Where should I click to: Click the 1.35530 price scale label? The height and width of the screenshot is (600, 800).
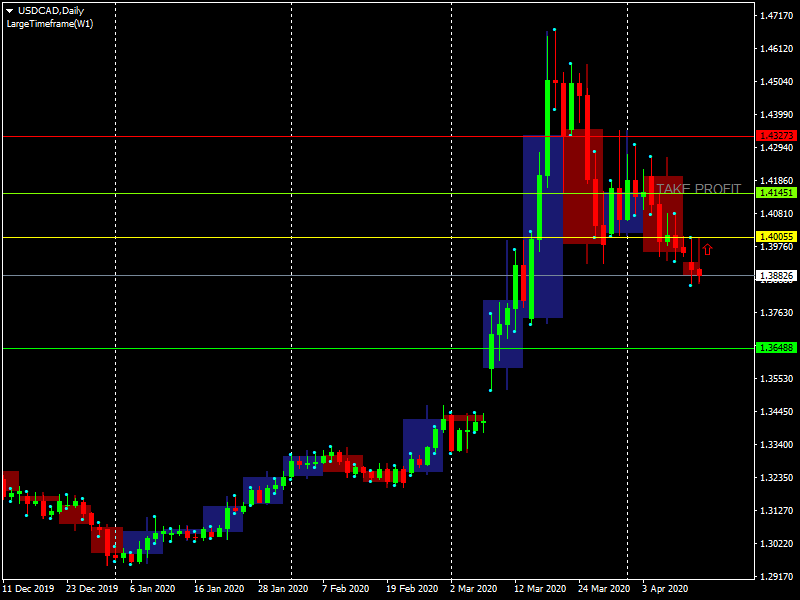777,379
